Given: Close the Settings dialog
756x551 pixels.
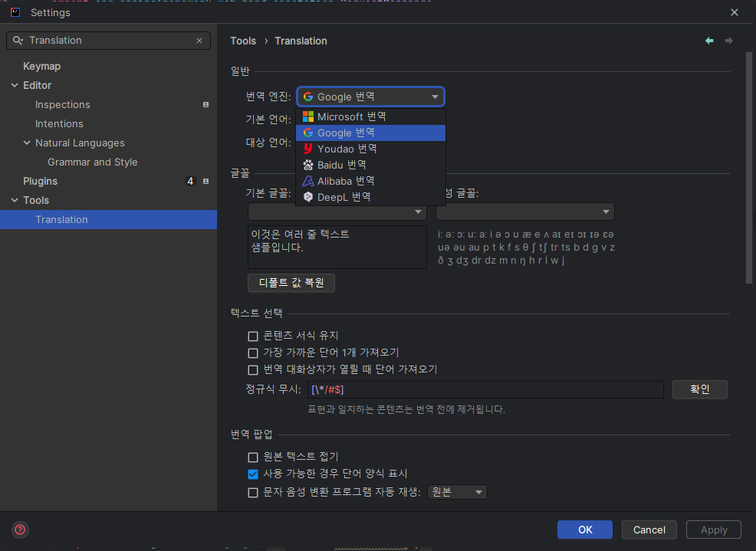Looking at the screenshot, I should coord(735,12).
